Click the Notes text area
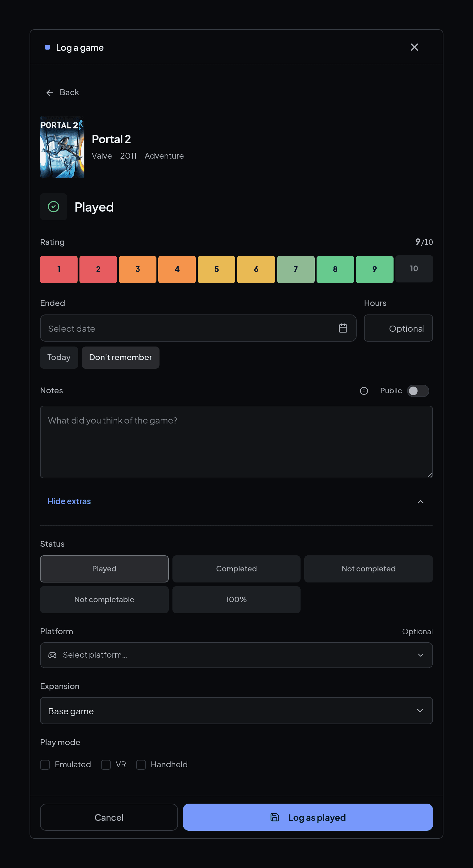Screen dimensions: 473x868 236,442
